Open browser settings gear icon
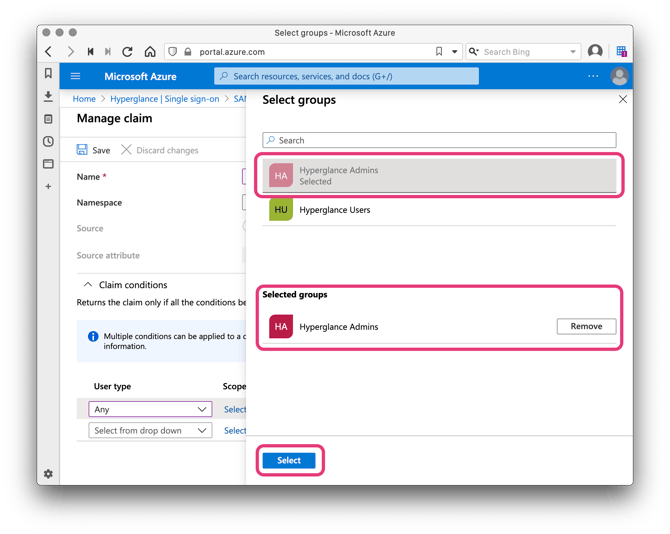The image size is (670, 534). (48, 474)
